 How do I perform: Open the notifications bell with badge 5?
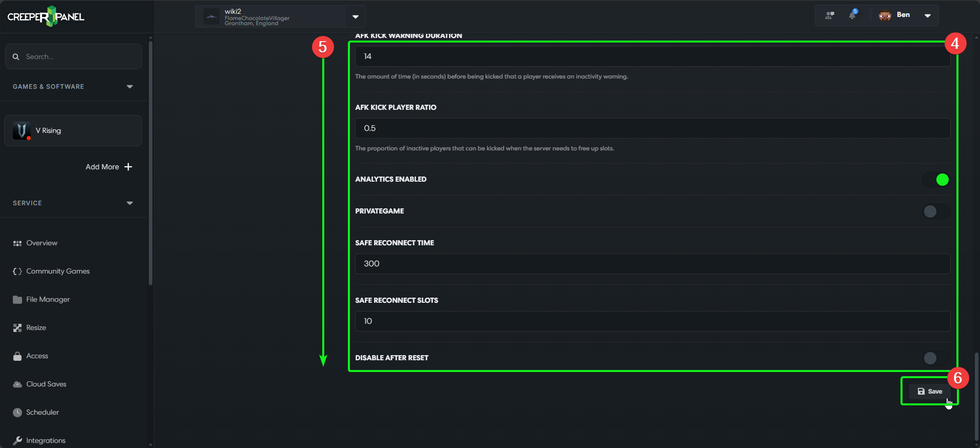(x=853, y=15)
